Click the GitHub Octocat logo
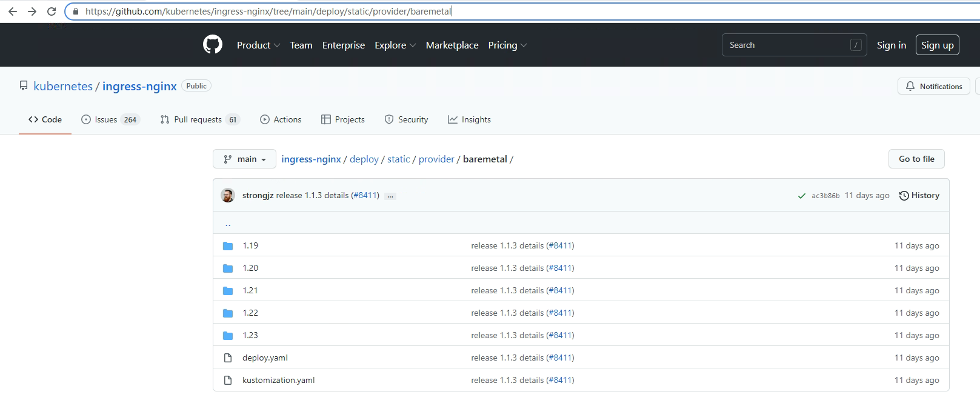This screenshot has height=406, width=980. tap(213, 45)
